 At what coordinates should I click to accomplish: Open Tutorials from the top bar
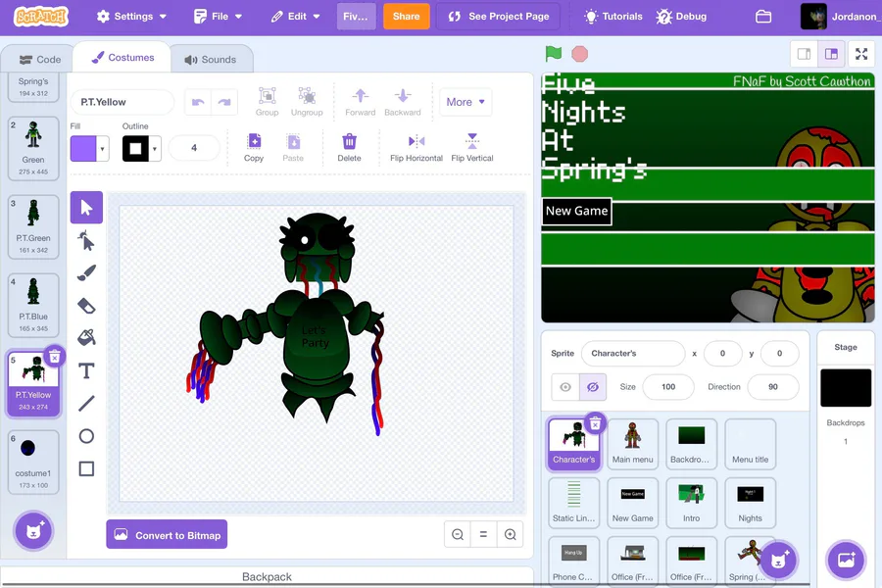pos(613,17)
